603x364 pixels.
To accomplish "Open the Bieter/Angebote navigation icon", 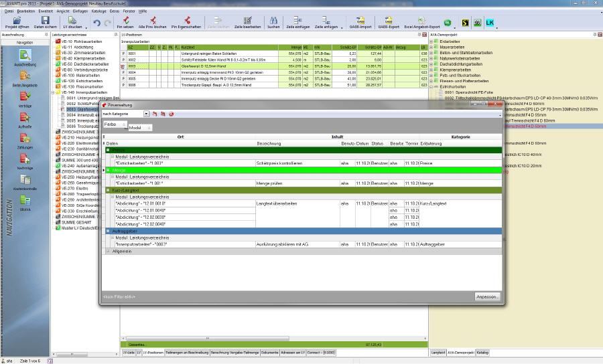I will point(25,78).
